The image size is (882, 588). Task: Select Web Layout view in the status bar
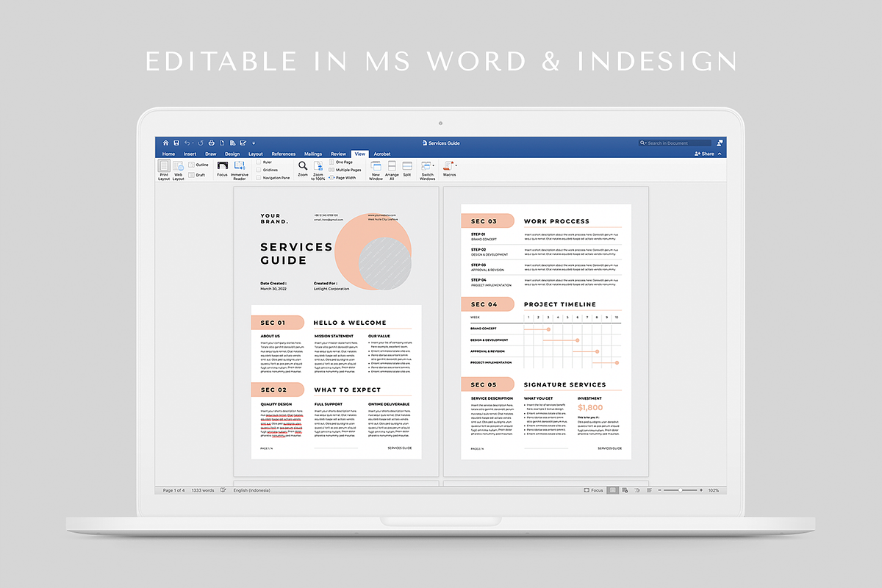point(625,490)
